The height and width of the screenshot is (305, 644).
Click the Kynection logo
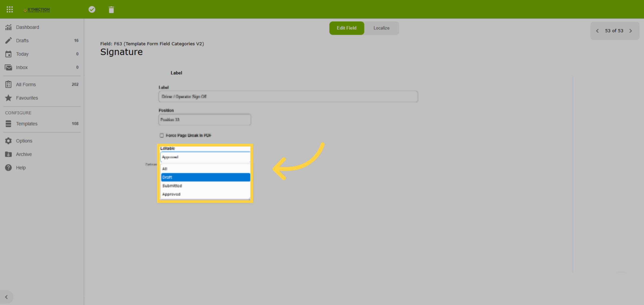36,10
